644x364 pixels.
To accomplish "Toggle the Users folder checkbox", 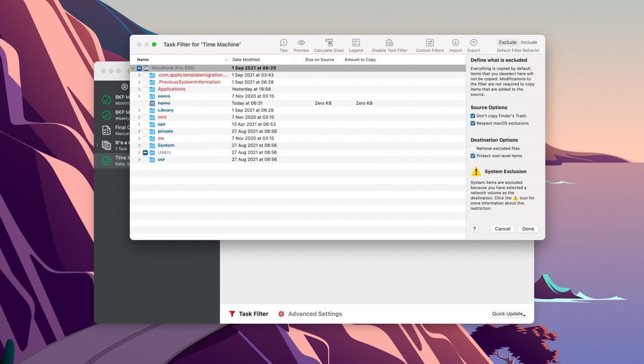I will coord(145,153).
